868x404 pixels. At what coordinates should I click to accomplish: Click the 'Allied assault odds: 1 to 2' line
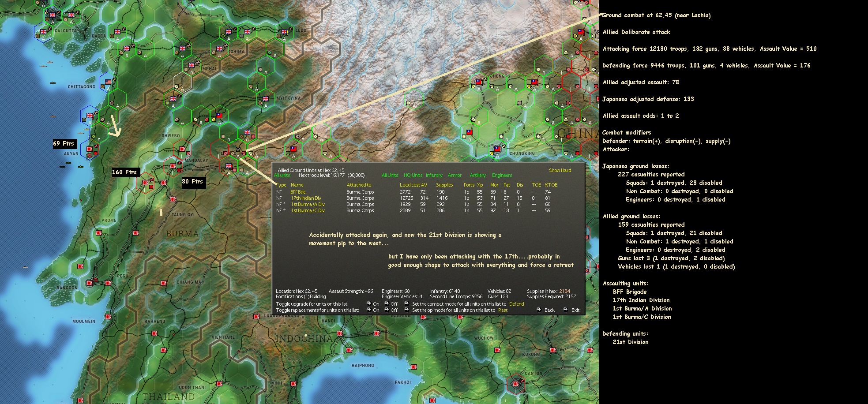click(640, 116)
